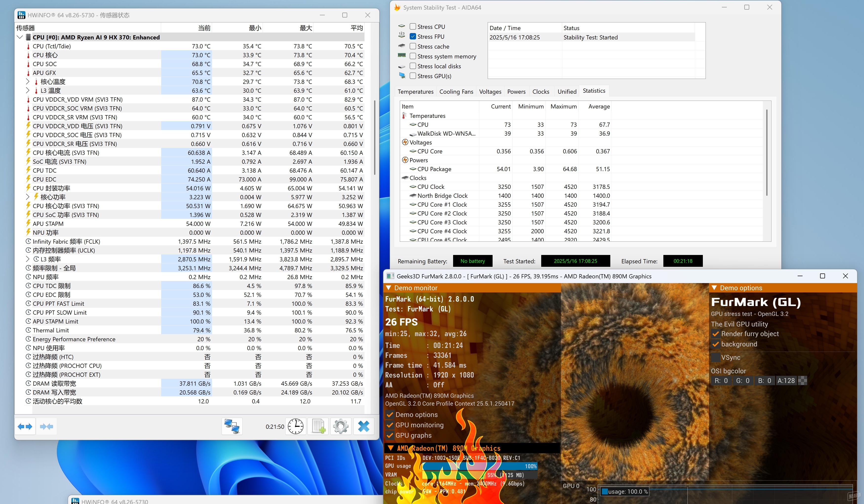Open HWiNFO remote monitoring computers icon
864x504 pixels.
point(232,427)
